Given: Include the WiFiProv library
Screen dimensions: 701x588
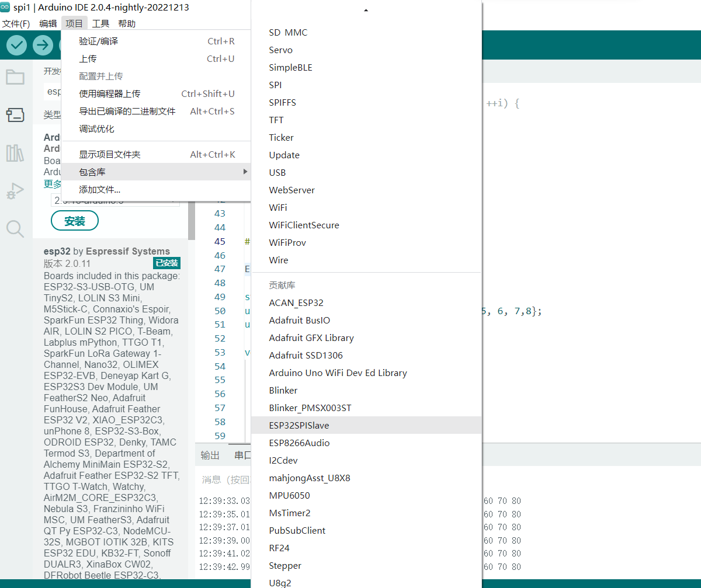Looking at the screenshot, I should [x=366, y=243].
